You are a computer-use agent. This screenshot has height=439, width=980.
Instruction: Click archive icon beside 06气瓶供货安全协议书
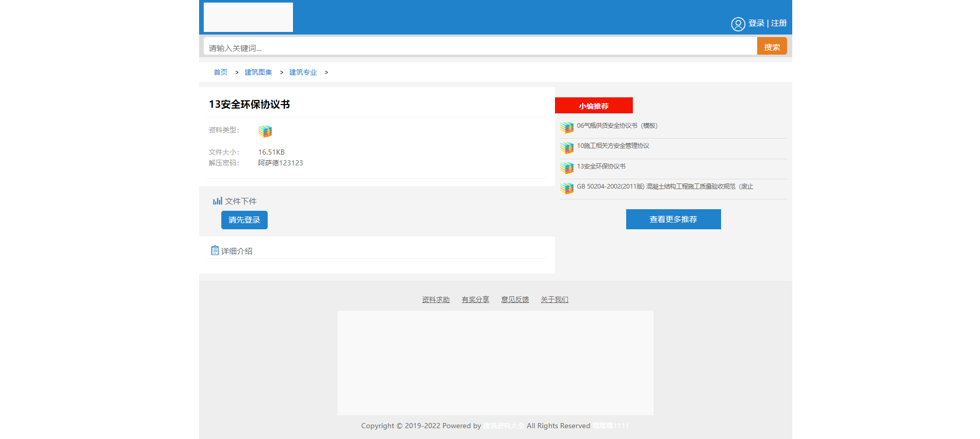tap(567, 127)
